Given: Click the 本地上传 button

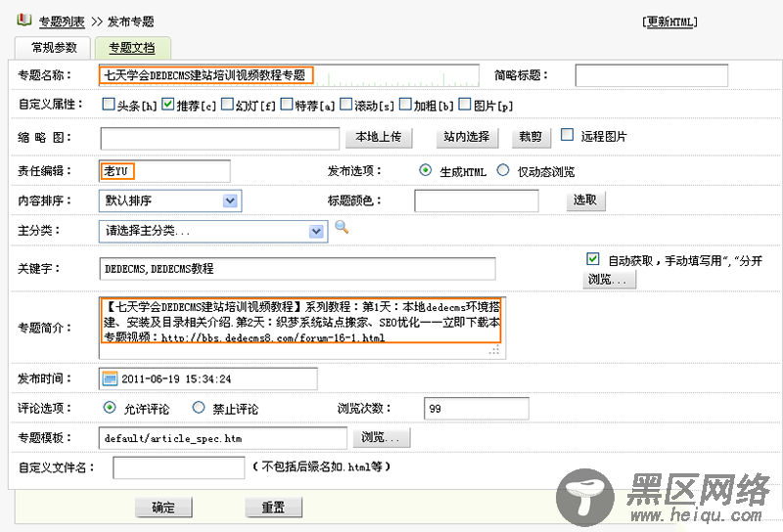Looking at the screenshot, I should tap(379, 137).
